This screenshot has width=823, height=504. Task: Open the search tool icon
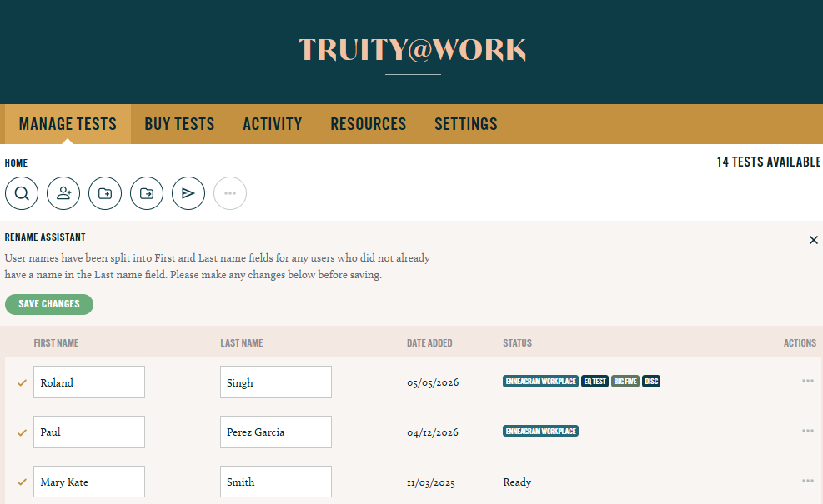(22, 193)
